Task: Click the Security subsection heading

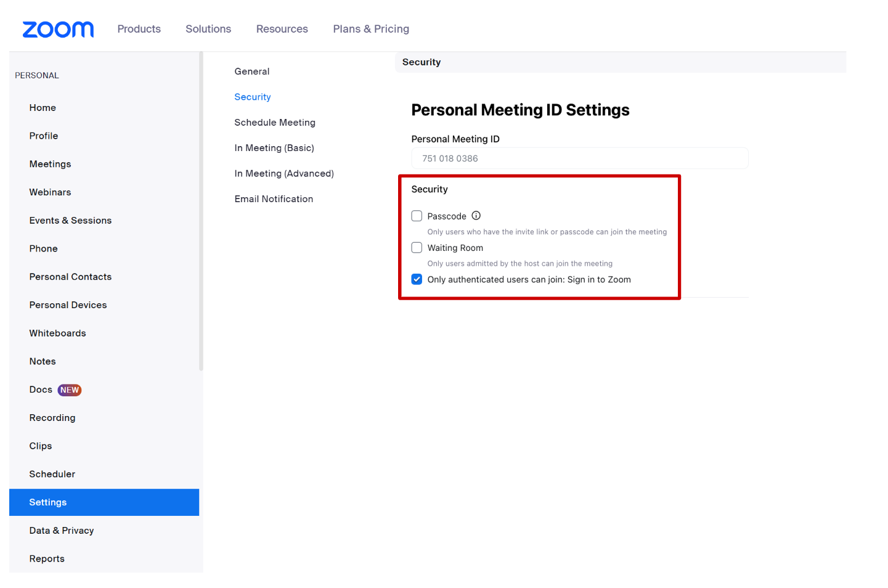Action: [430, 189]
